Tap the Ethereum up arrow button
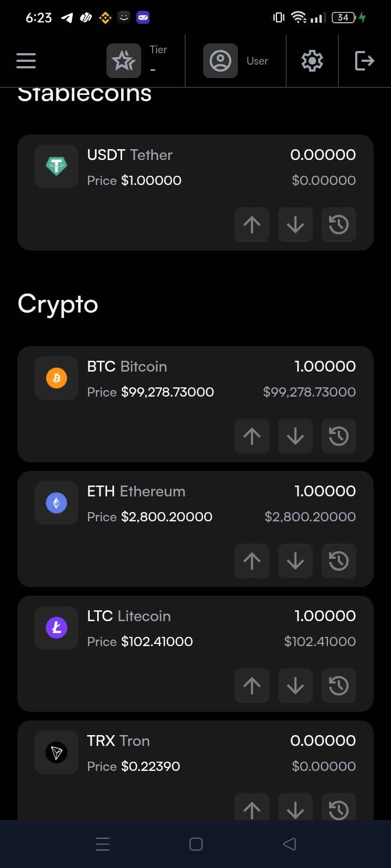391x868 pixels. pyautogui.click(x=252, y=561)
